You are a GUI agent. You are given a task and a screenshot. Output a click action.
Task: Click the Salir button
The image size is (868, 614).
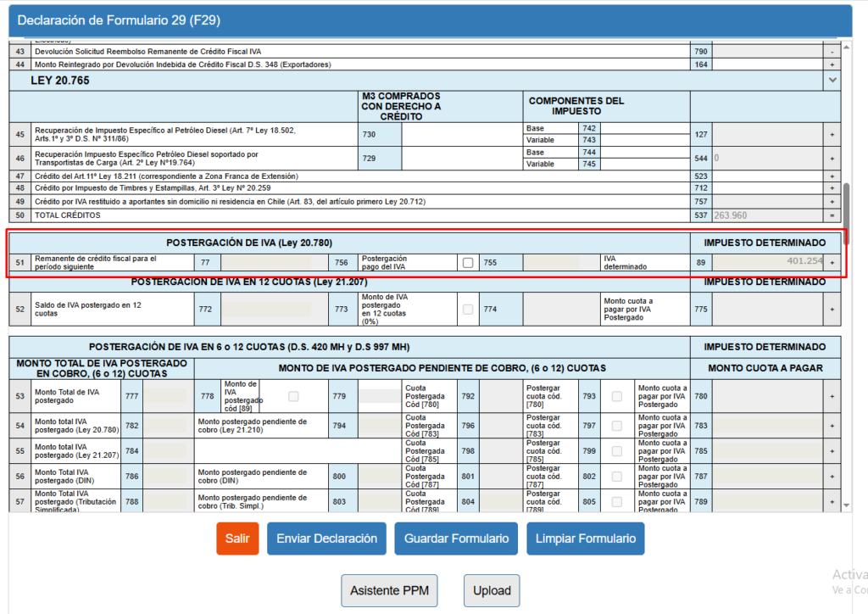click(x=237, y=539)
